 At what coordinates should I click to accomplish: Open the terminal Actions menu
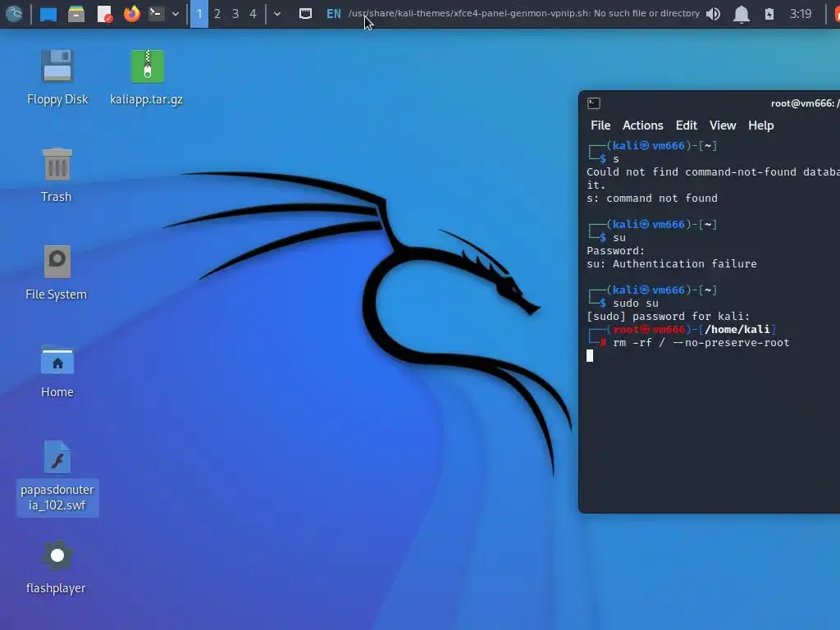tap(643, 126)
